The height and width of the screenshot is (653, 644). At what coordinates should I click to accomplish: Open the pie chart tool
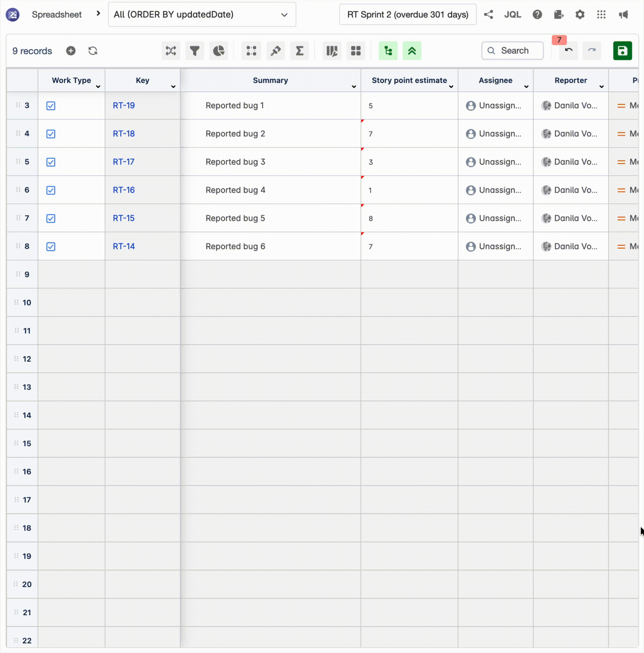pos(219,51)
